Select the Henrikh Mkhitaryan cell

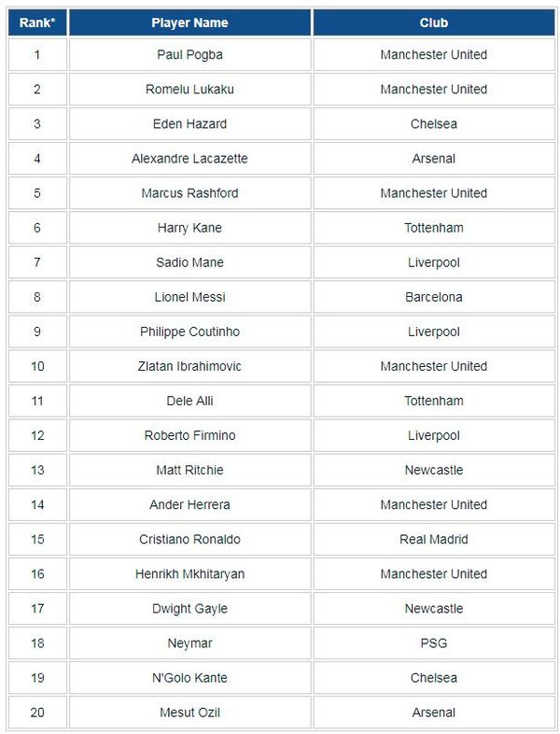pyautogui.click(x=190, y=574)
